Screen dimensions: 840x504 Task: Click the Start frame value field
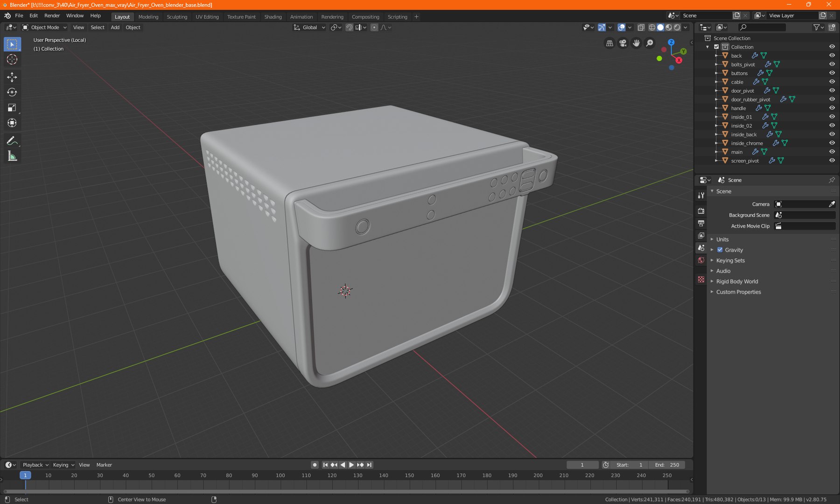pyautogui.click(x=630, y=465)
